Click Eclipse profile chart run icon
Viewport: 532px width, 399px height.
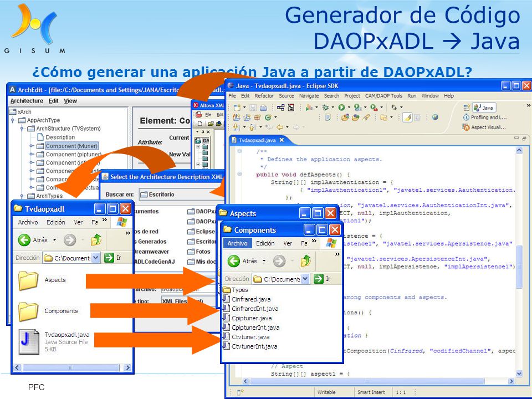[x=309, y=107]
